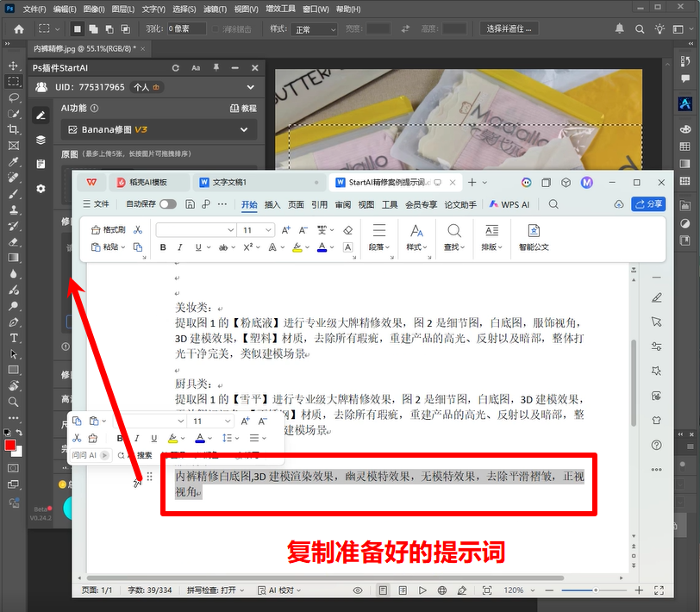Screen dimensions: 700x612
Task: Select the Eyedropper tool in Photoshop
Action: [14, 161]
